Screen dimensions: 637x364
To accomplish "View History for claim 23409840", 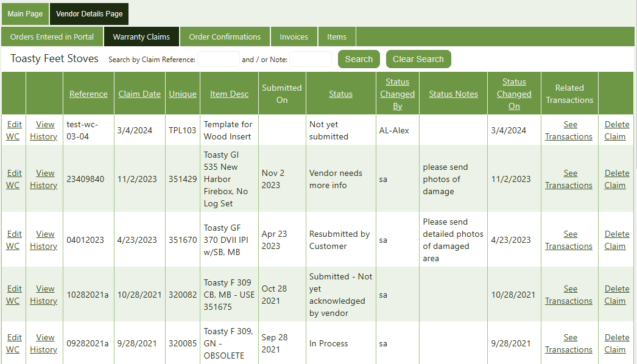I will pyautogui.click(x=44, y=179).
